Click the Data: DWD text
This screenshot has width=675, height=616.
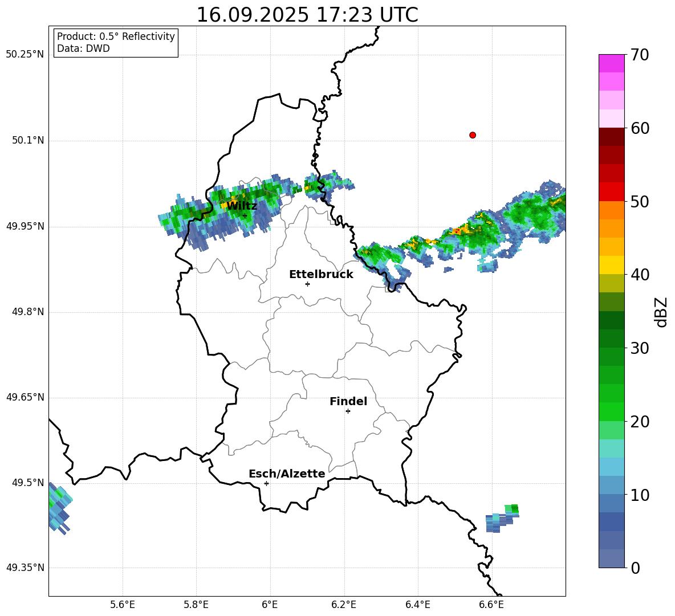pyautogui.click(x=83, y=48)
